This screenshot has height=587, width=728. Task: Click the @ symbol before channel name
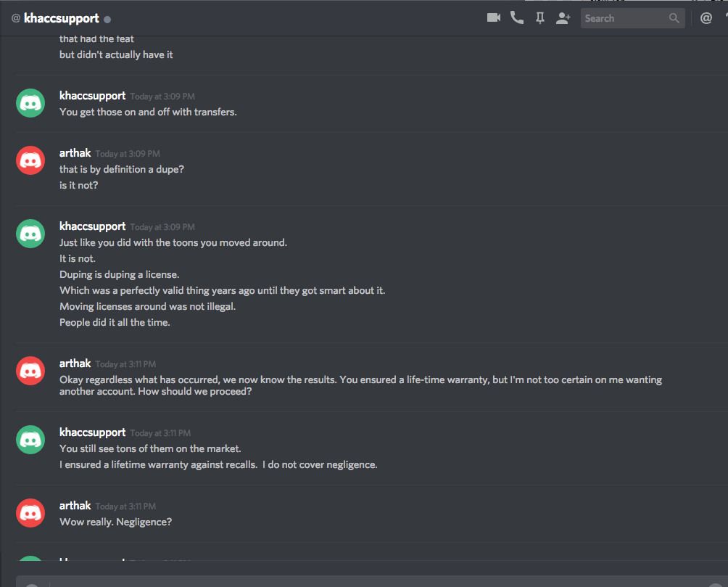click(x=16, y=19)
